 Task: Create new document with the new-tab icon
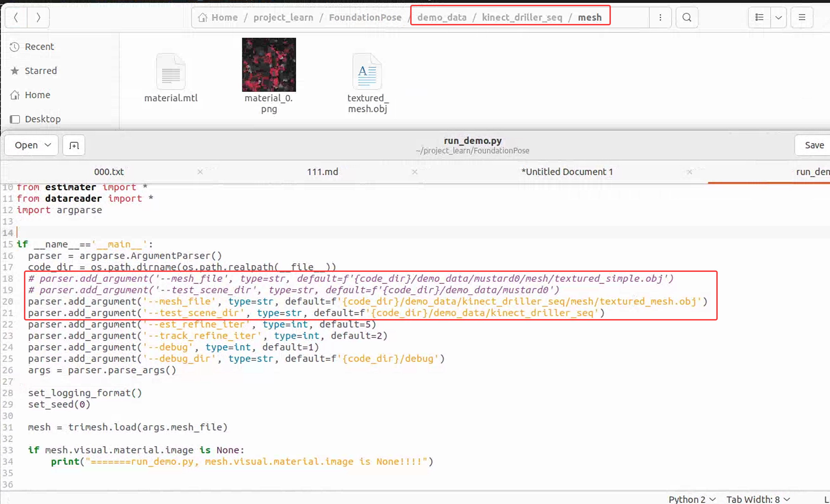pos(74,146)
